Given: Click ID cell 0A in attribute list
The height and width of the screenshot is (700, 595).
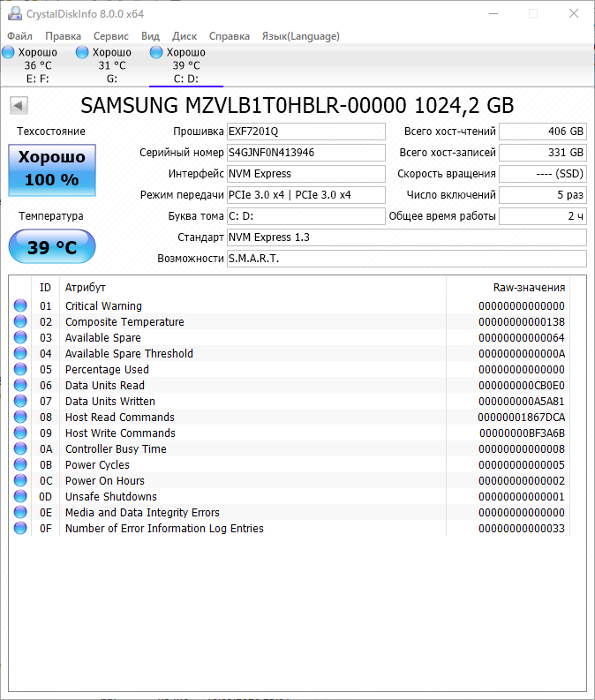Looking at the screenshot, I should (x=46, y=448).
